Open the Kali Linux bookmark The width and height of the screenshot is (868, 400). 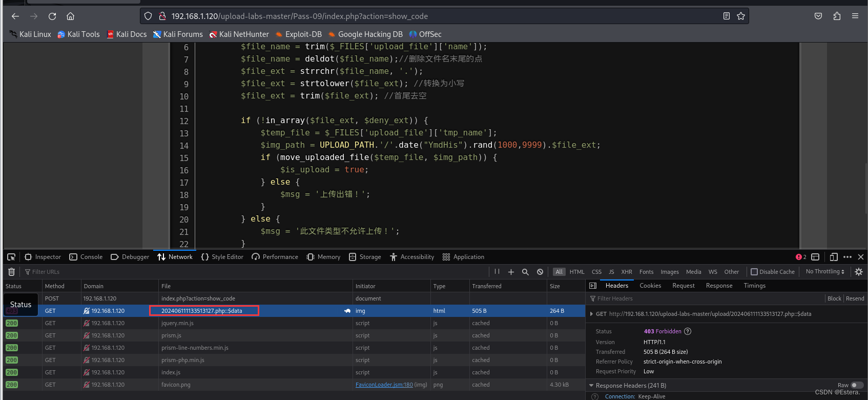(x=30, y=34)
